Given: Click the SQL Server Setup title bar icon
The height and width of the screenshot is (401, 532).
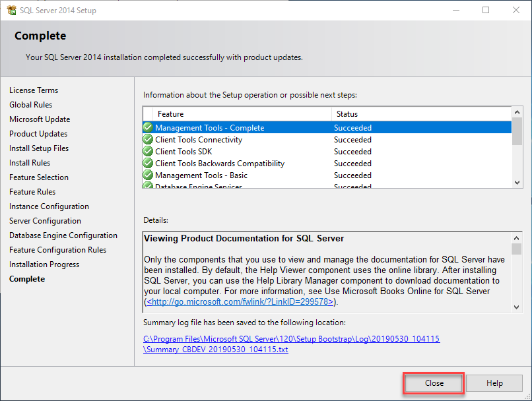Looking at the screenshot, I should pyautogui.click(x=11, y=10).
